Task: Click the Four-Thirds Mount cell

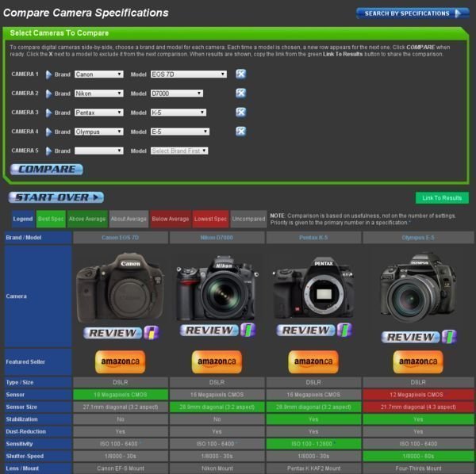Action: point(418,468)
